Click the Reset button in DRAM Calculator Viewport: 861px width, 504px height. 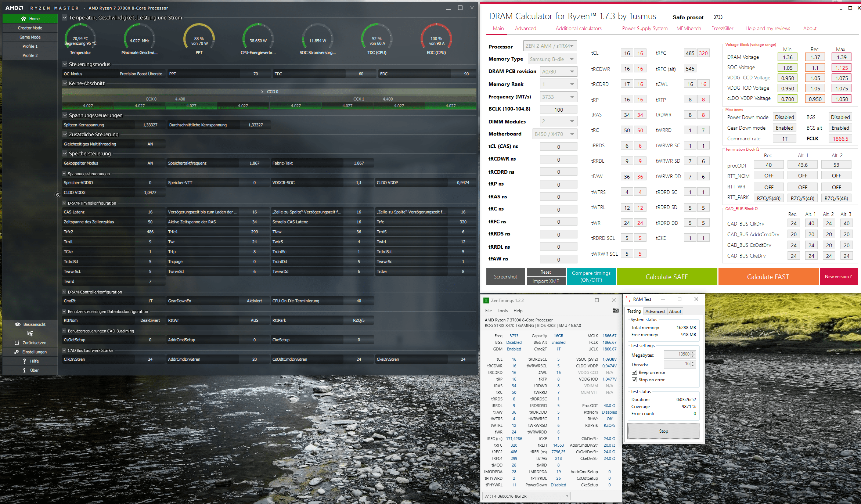point(546,272)
